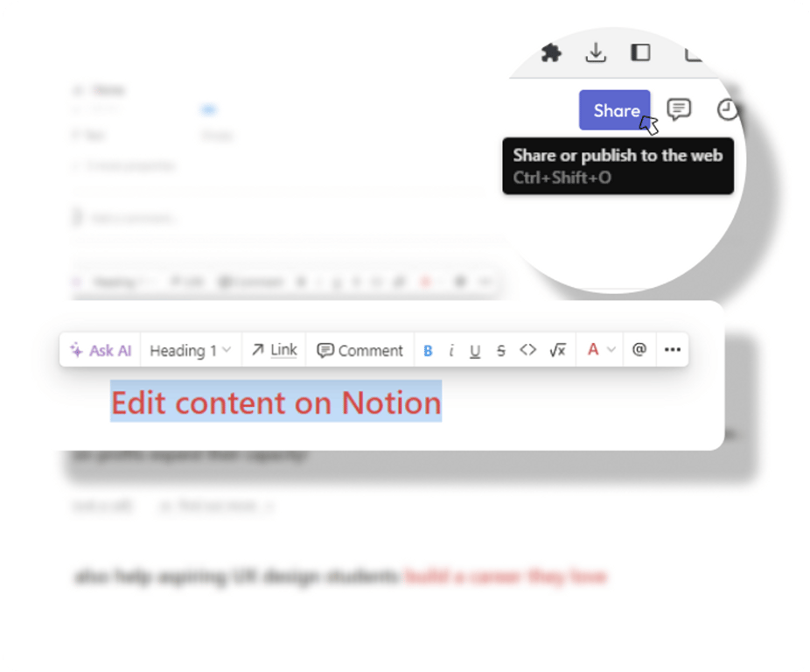Image resolution: width=810 pixels, height=672 pixels.
Task: Toggle bold formatting
Action: (428, 351)
